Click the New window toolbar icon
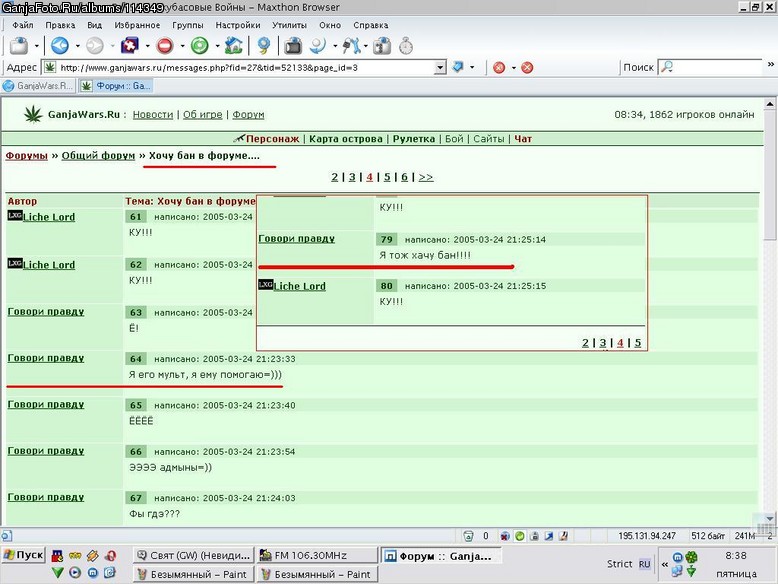 (x=19, y=46)
